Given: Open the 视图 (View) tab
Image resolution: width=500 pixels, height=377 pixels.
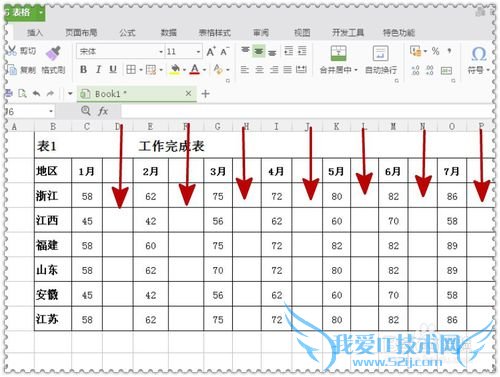Looking at the screenshot, I should click(302, 33).
